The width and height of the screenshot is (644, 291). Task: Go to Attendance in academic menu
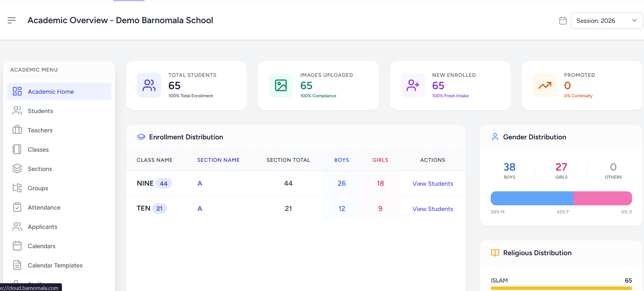(x=59, y=207)
